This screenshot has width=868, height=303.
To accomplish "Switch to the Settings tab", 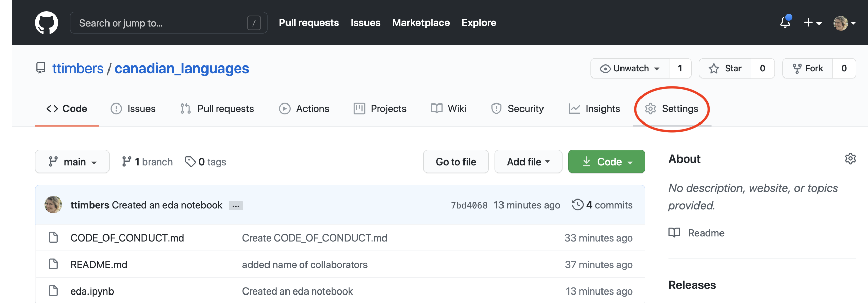I will pyautogui.click(x=672, y=109).
